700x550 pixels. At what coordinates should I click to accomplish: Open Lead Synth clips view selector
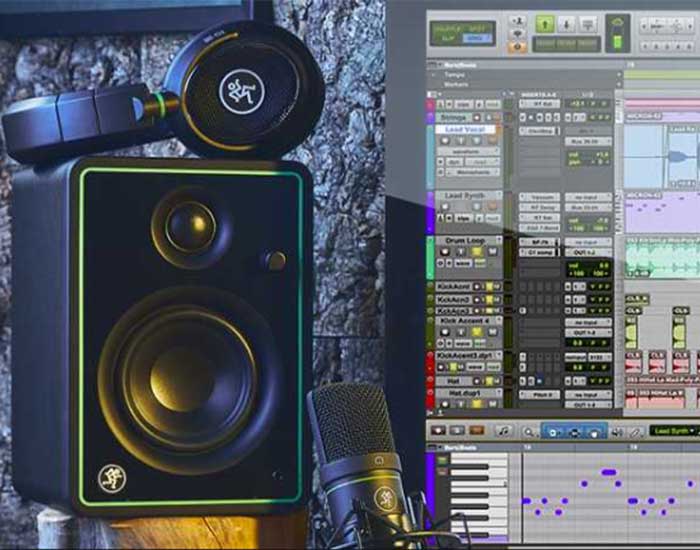click(x=465, y=218)
